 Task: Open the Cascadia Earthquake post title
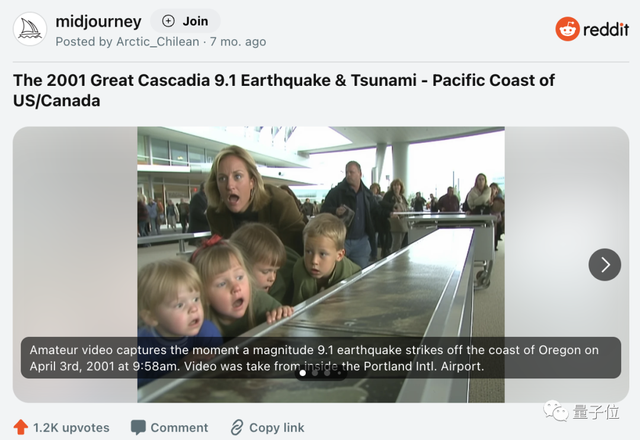click(283, 90)
